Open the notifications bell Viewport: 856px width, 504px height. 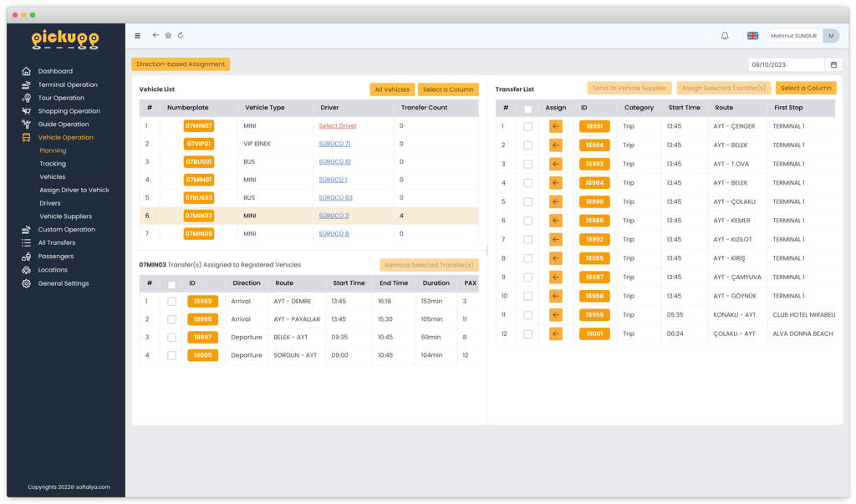pos(725,35)
